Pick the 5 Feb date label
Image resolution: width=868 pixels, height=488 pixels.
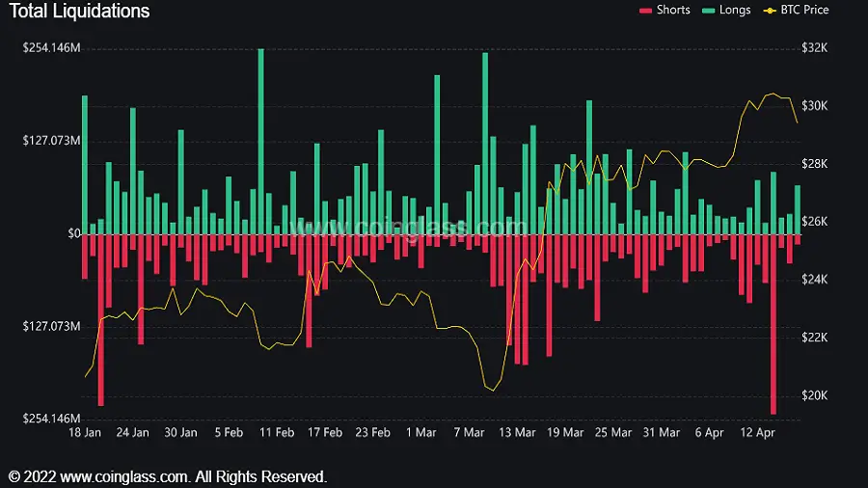coord(229,433)
